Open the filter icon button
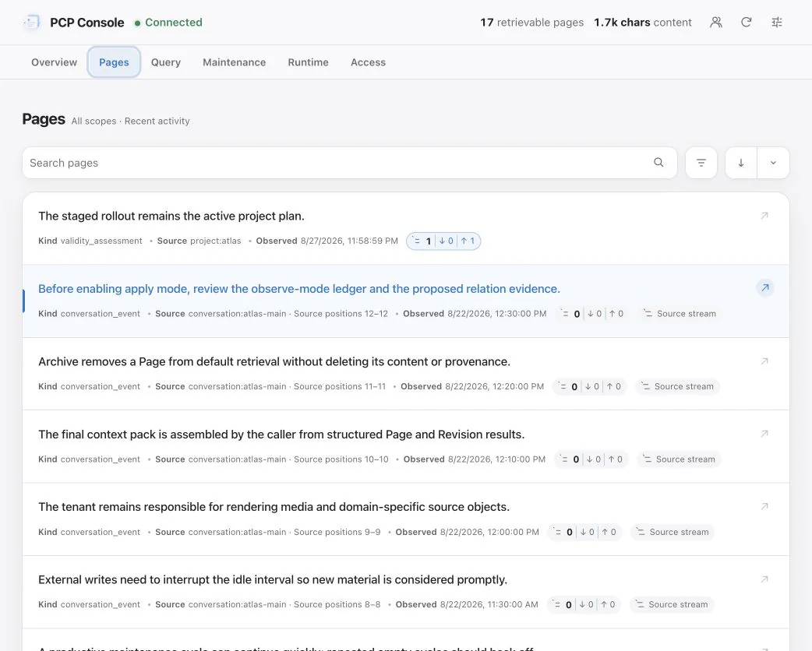Screen dimensions: 812x651 pyautogui.click(x=701, y=163)
